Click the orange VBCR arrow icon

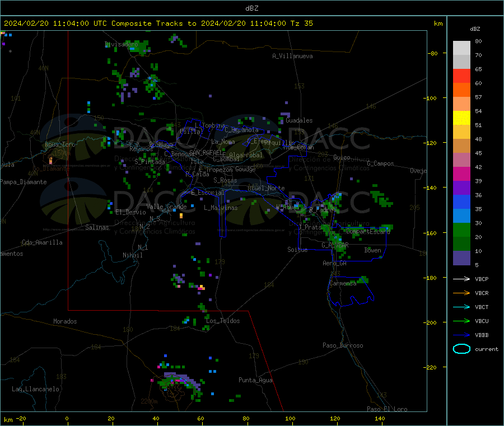(x=461, y=293)
